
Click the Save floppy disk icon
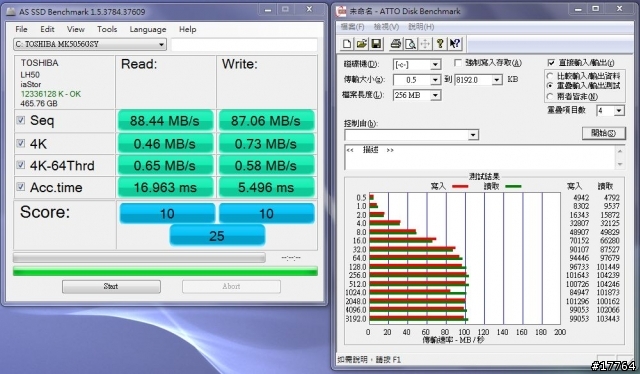click(x=376, y=44)
